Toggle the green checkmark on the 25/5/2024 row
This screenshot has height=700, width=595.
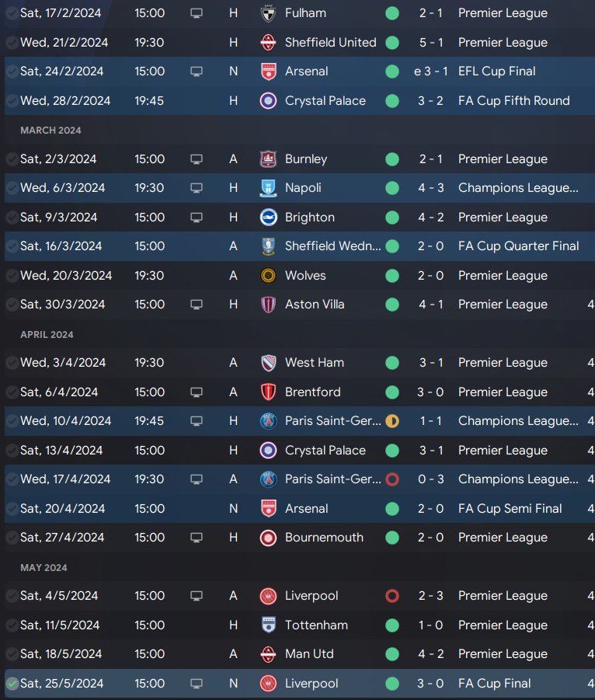tap(12, 684)
